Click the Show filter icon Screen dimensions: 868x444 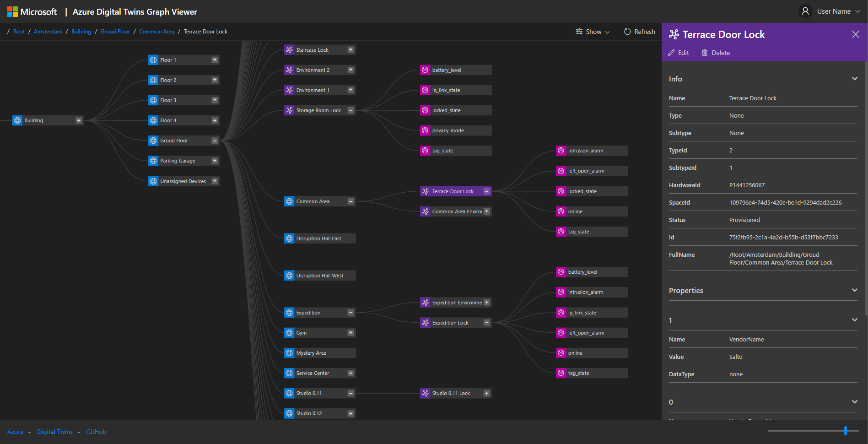[x=579, y=32]
